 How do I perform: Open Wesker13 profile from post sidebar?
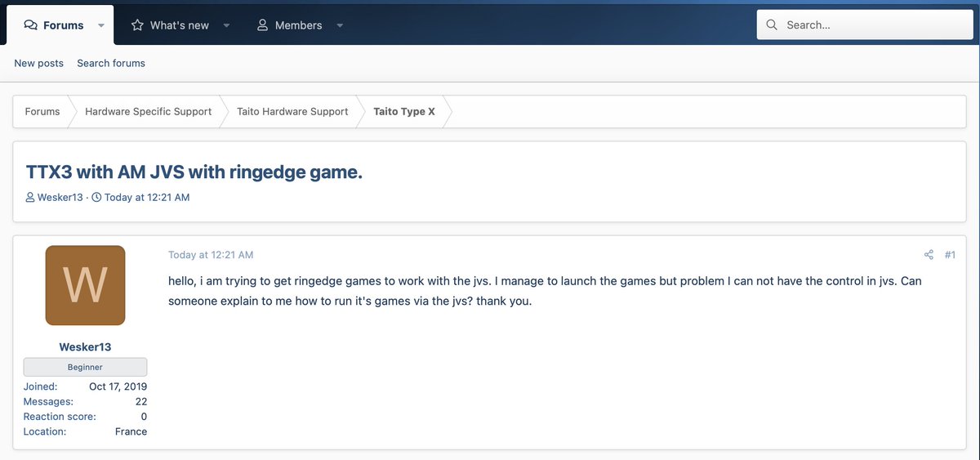(85, 346)
